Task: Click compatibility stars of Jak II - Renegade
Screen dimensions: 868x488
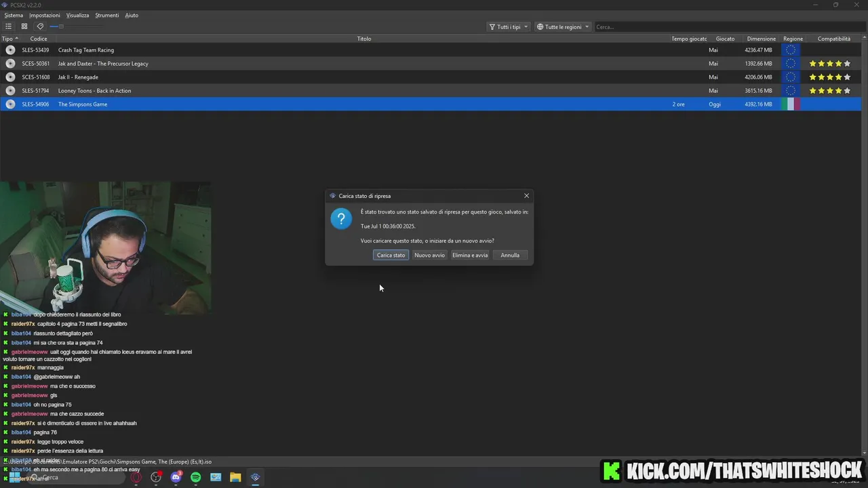Action: tap(829, 77)
